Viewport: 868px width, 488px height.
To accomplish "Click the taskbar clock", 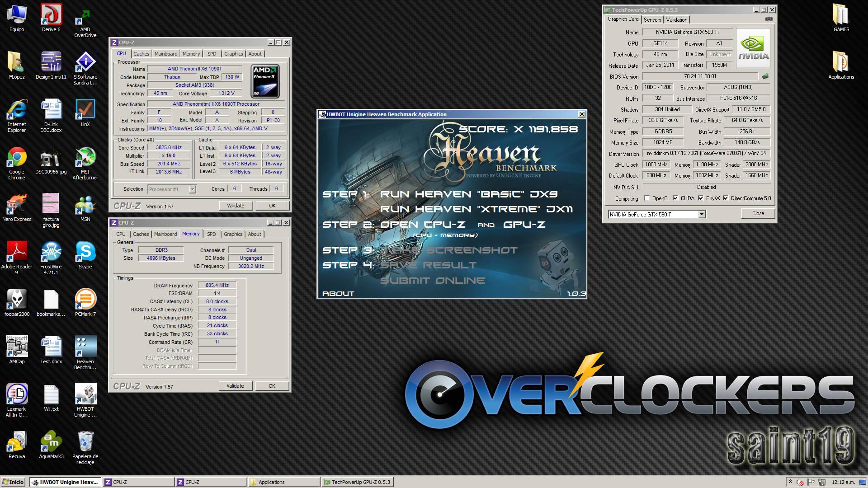I will (843, 482).
